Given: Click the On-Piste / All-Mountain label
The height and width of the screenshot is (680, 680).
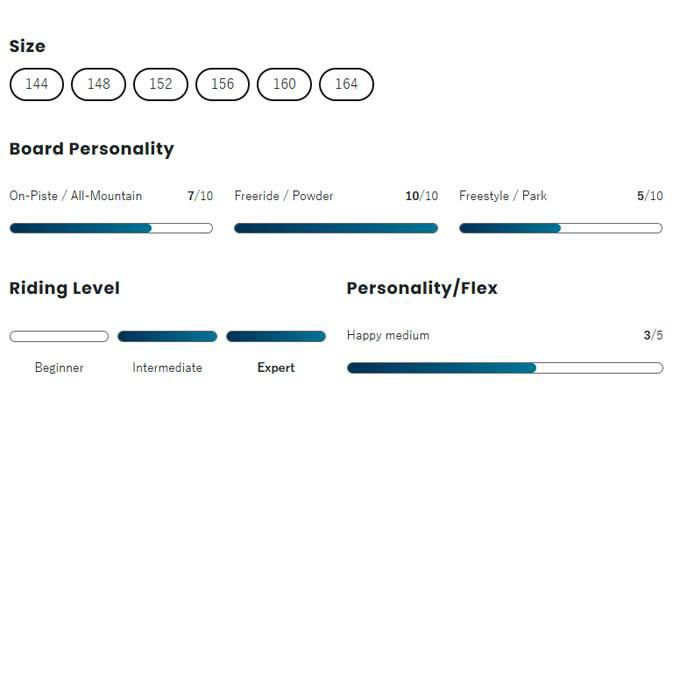Looking at the screenshot, I should tap(76, 196).
